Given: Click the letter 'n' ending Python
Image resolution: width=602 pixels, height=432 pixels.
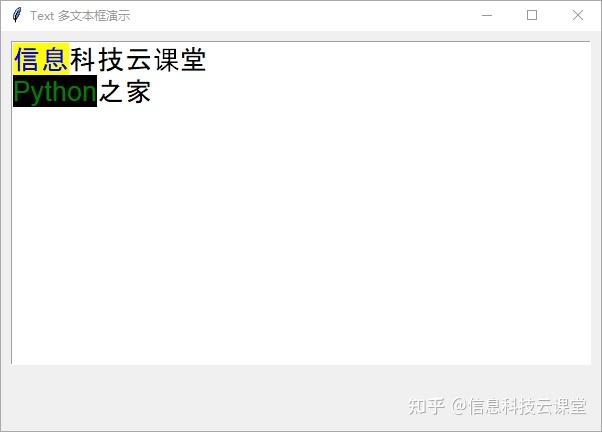Looking at the screenshot, I should pyautogui.click(x=89, y=93).
